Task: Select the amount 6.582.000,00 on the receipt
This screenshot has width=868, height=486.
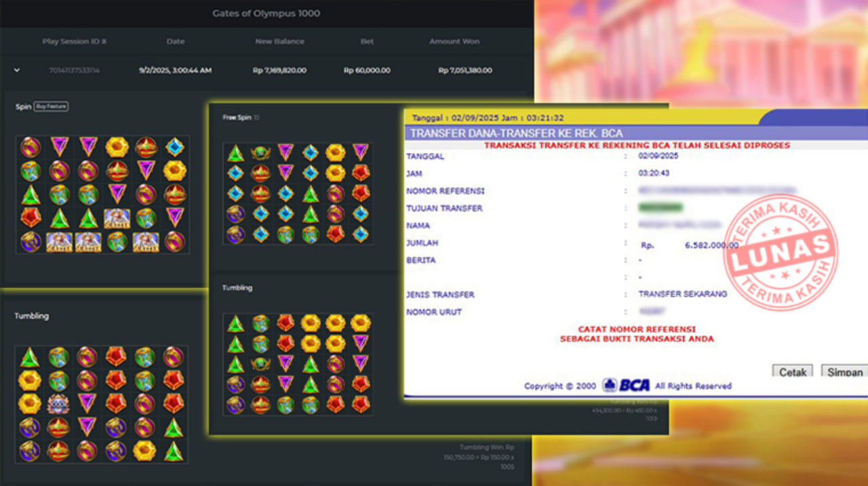Action: pos(711,245)
